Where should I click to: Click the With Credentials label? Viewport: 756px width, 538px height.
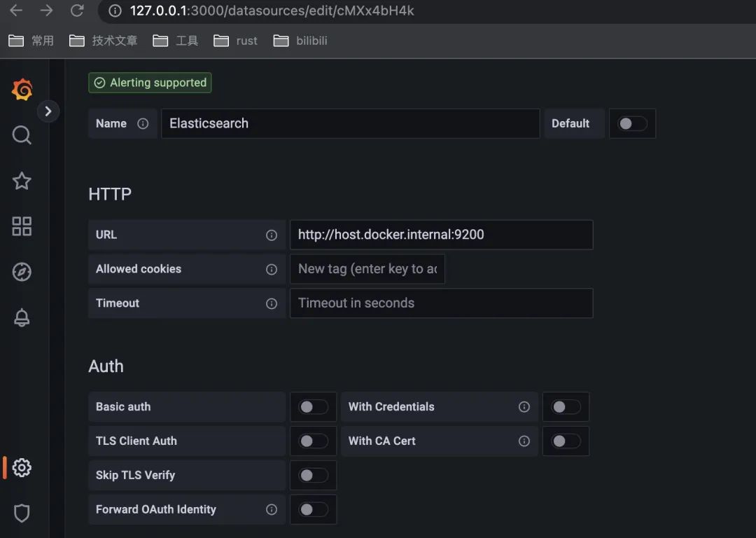point(391,407)
